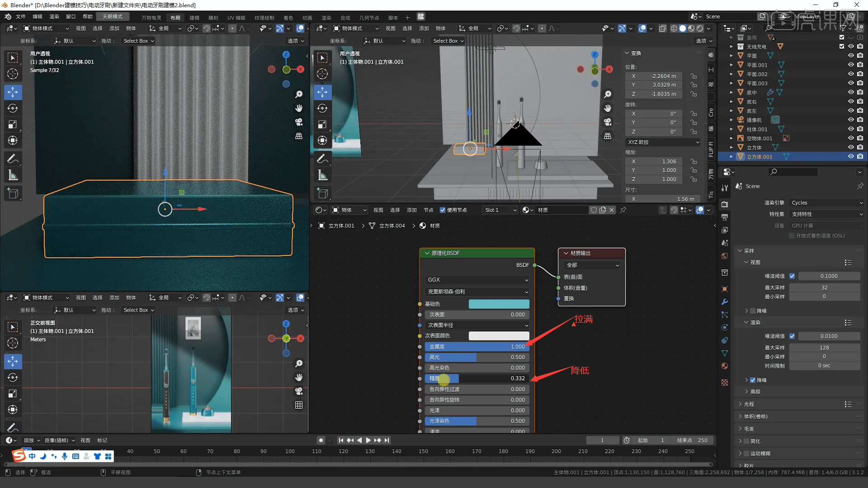Click the 金属度 slider

477,347
